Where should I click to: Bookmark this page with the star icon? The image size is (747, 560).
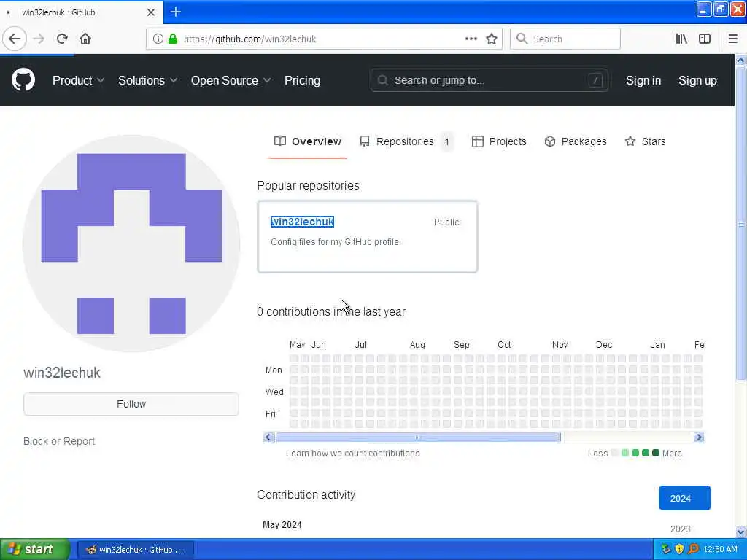492,39
